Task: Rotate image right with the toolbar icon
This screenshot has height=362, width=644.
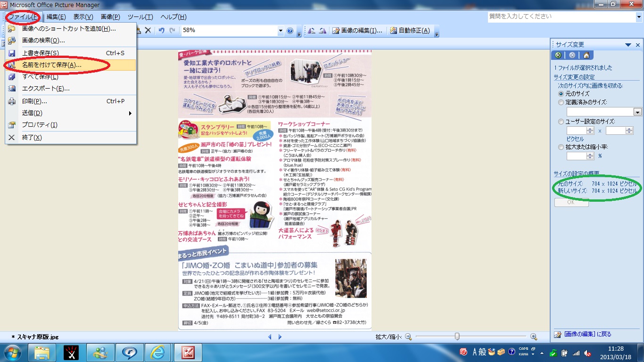Action: tap(322, 31)
